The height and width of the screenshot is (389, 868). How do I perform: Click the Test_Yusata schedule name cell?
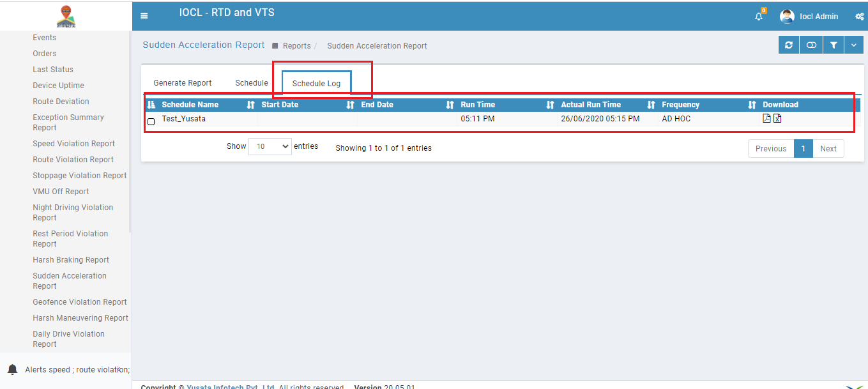[183, 119]
